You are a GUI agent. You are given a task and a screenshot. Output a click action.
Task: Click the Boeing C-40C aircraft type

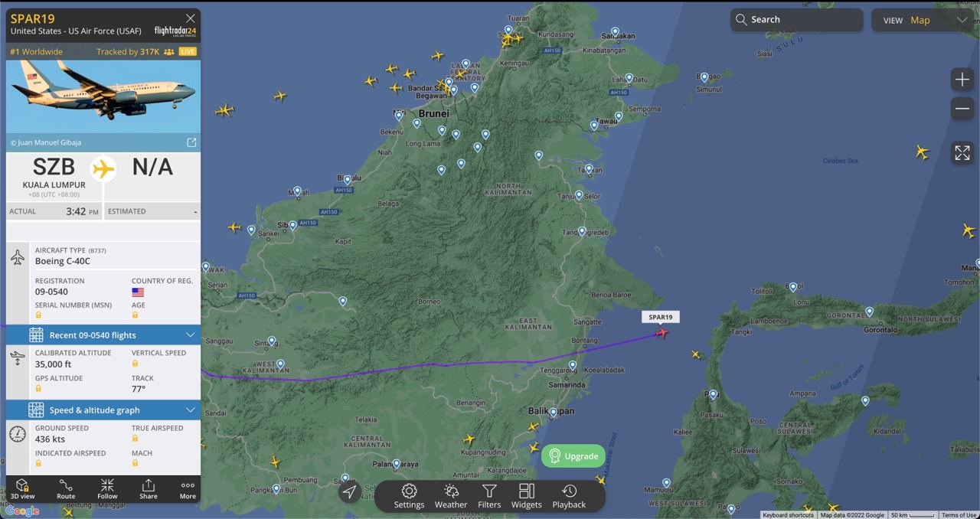(62, 261)
